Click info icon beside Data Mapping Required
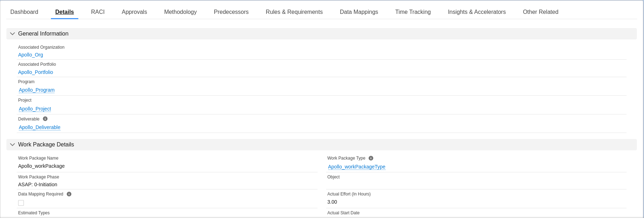644x220 pixels. pos(69,194)
